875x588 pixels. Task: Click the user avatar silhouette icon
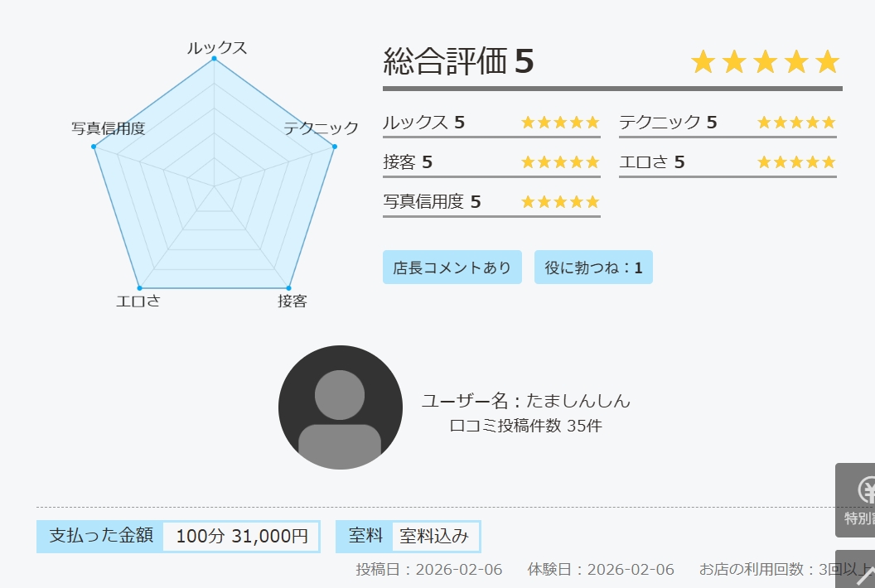point(340,407)
